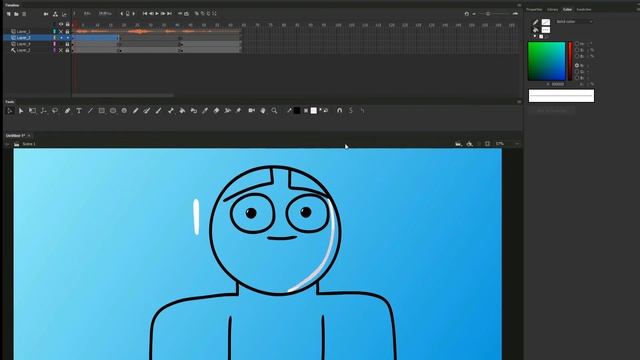640x360 pixels.
Task: Select the Hand tool
Action: click(263, 111)
